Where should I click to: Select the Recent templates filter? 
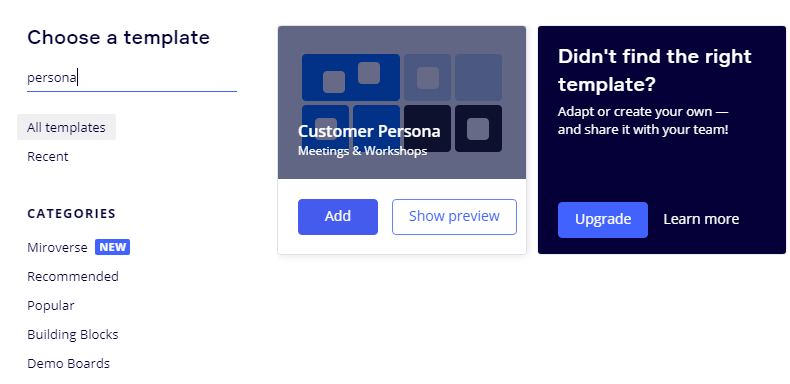tap(48, 156)
